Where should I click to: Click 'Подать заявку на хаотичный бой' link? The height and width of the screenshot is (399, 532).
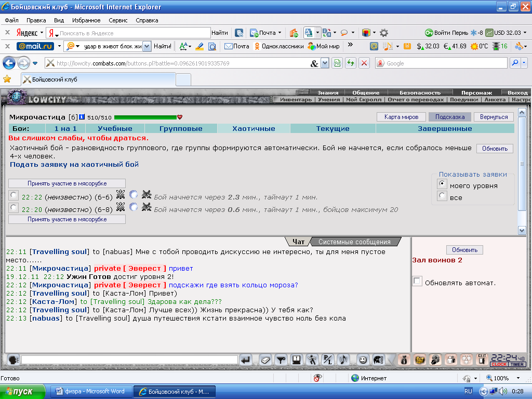click(x=74, y=165)
